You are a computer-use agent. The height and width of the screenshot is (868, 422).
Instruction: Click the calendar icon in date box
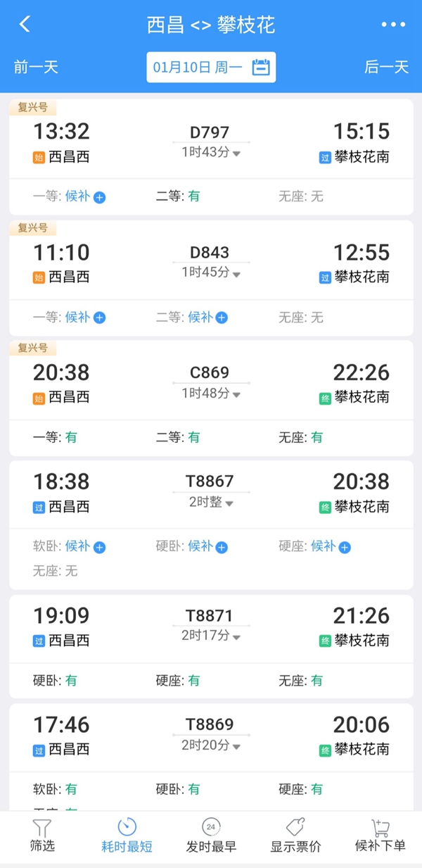[x=261, y=68]
